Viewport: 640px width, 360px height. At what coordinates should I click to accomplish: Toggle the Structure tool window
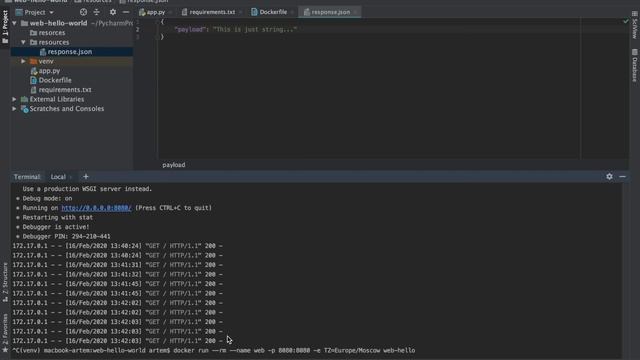click(5, 282)
